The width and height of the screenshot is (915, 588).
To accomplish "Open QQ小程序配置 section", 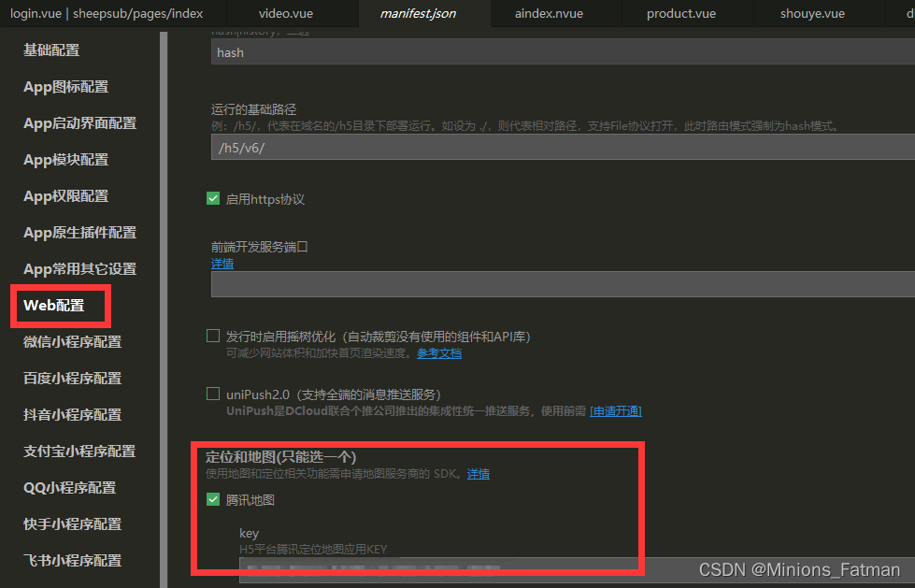I will coord(69,488).
